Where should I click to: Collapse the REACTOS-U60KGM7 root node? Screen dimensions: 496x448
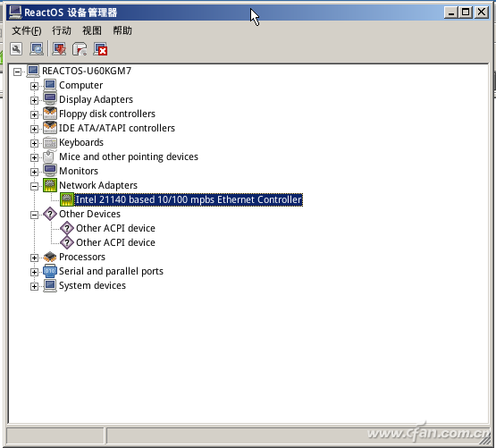[17, 72]
